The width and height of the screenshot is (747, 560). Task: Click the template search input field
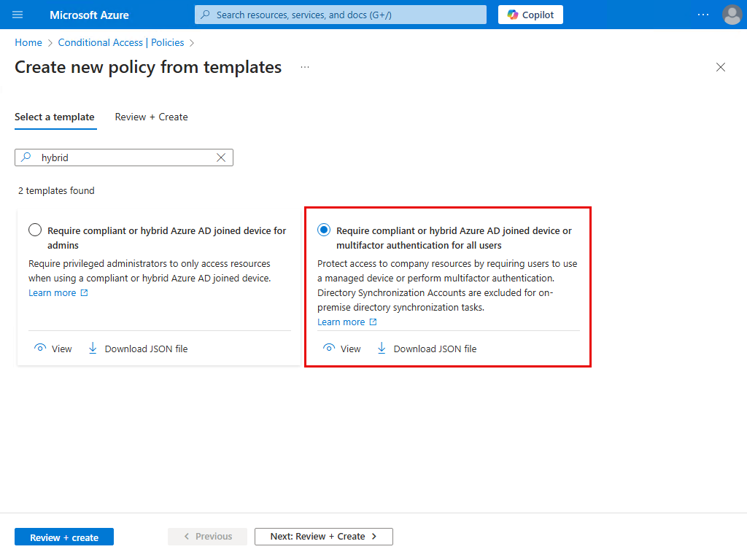tap(124, 157)
